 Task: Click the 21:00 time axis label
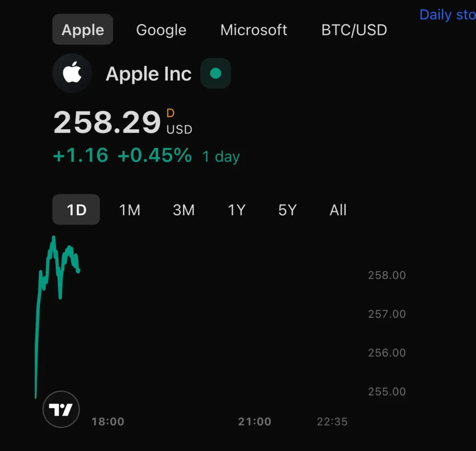pyautogui.click(x=254, y=422)
